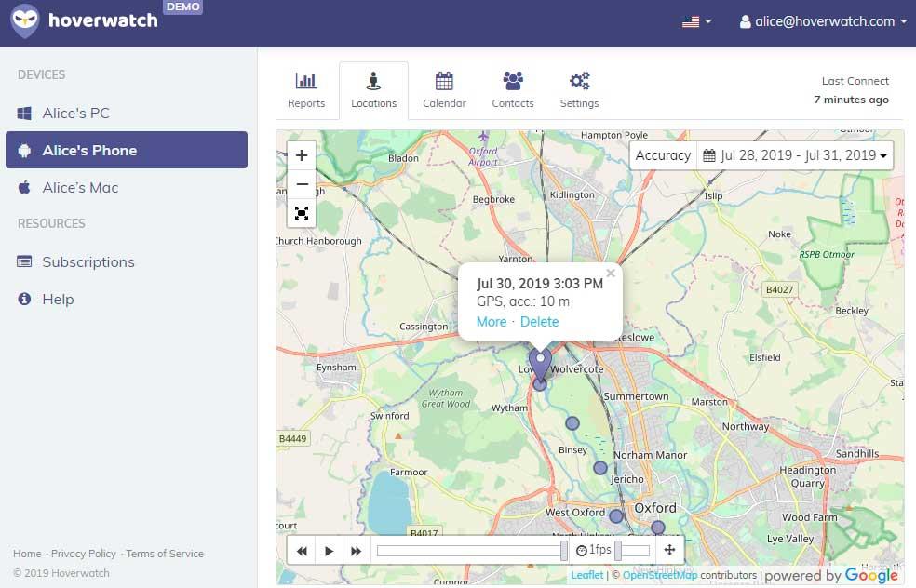Viewport: 916px width, 588px height.
Task: Click the 'Last Connect' text
Action: [x=855, y=81]
